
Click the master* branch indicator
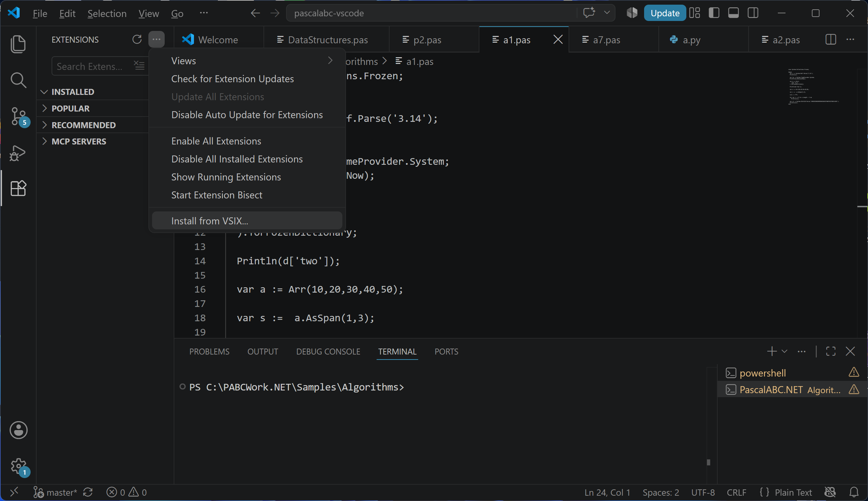coord(56,492)
